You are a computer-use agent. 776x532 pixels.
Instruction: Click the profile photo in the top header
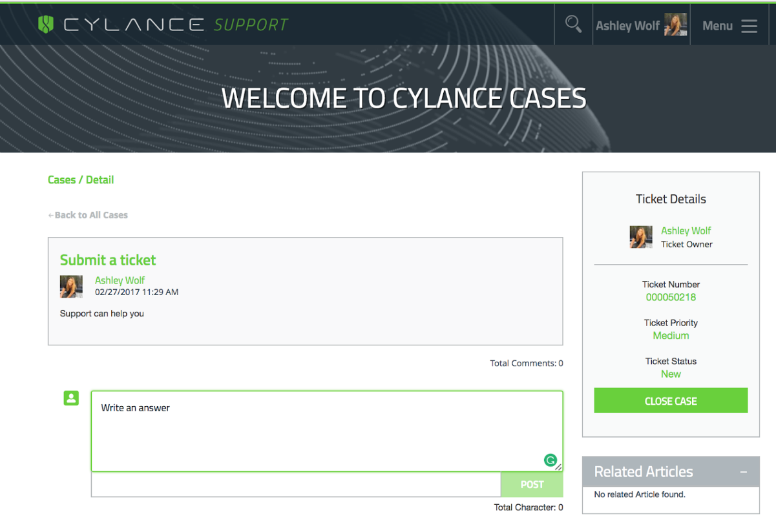click(675, 25)
